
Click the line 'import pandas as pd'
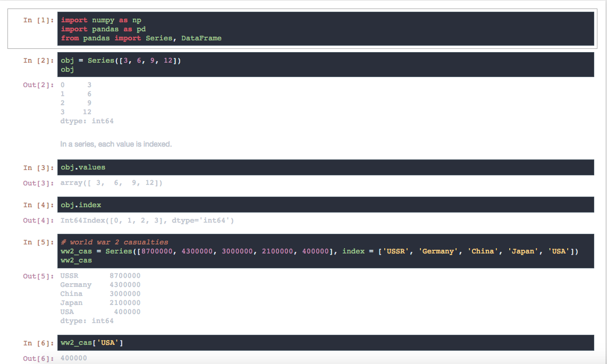[x=103, y=29]
